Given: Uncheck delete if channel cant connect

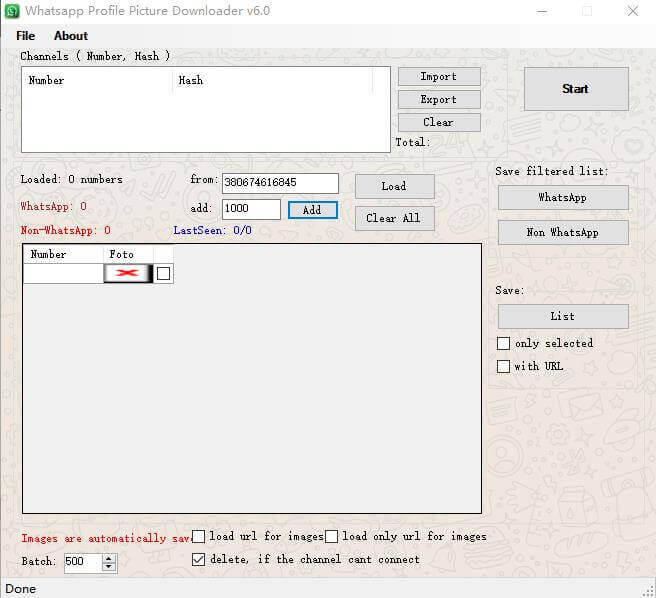Looking at the screenshot, I should pyautogui.click(x=198, y=560).
